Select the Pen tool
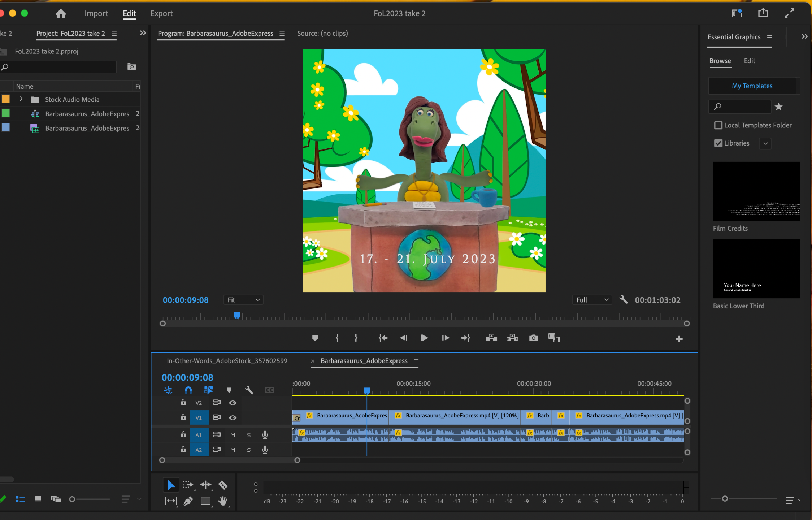Image resolution: width=812 pixels, height=520 pixels. (x=188, y=501)
